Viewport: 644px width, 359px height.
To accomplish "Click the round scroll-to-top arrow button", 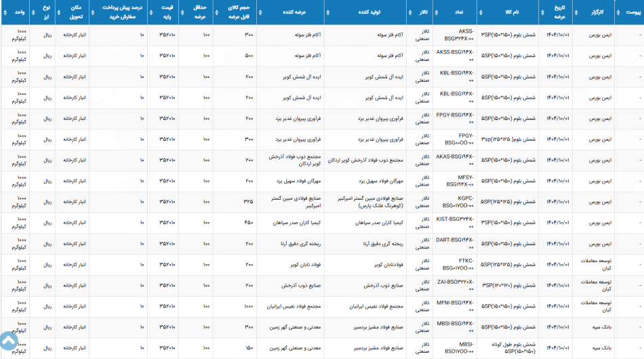I will tap(9, 341).
